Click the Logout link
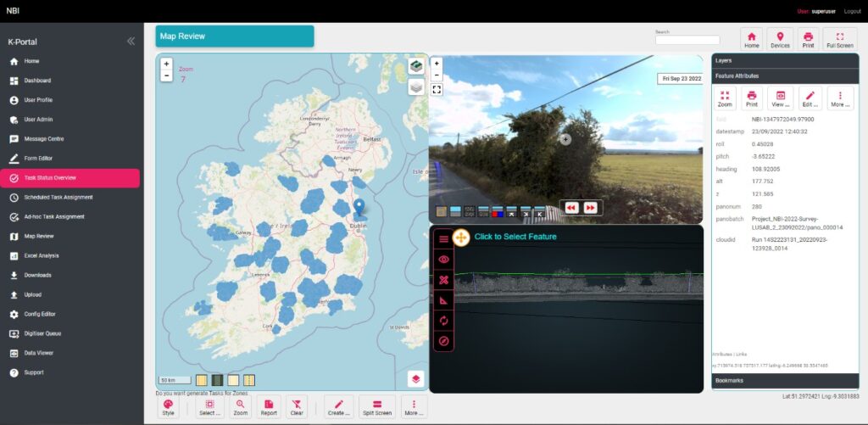The width and height of the screenshot is (868, 425). [852, 11]
